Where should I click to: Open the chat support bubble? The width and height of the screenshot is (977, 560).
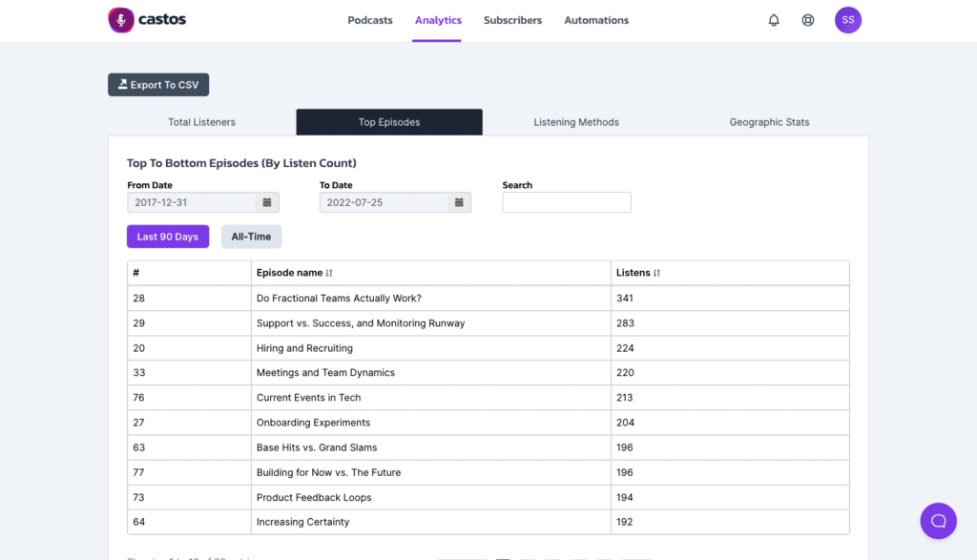tap(938, 521)
